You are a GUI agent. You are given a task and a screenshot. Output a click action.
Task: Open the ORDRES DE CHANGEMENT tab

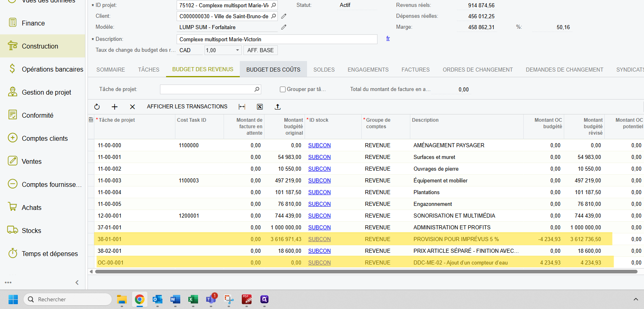(x=478, y=70)
